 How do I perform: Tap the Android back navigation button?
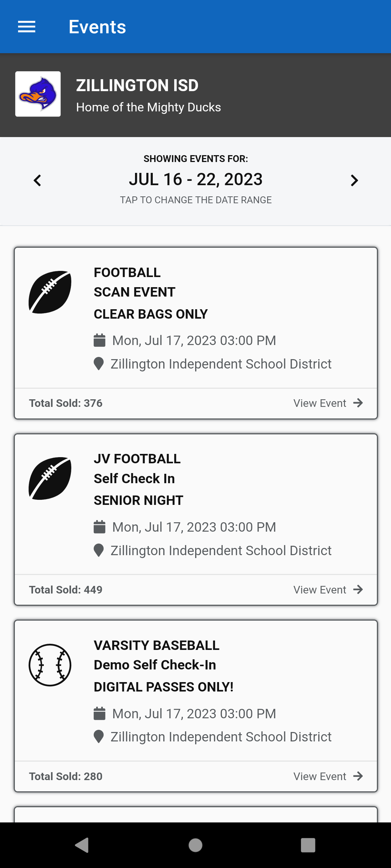82,845
